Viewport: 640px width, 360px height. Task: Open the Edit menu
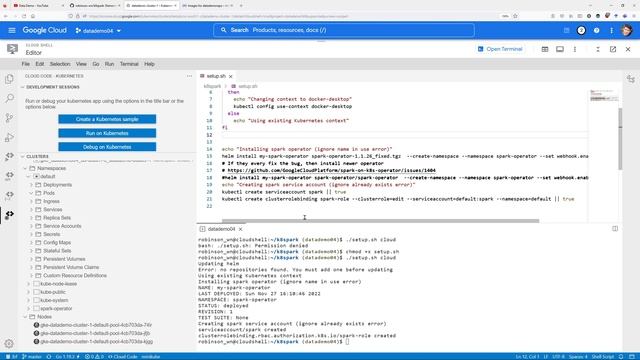(40, 64)
